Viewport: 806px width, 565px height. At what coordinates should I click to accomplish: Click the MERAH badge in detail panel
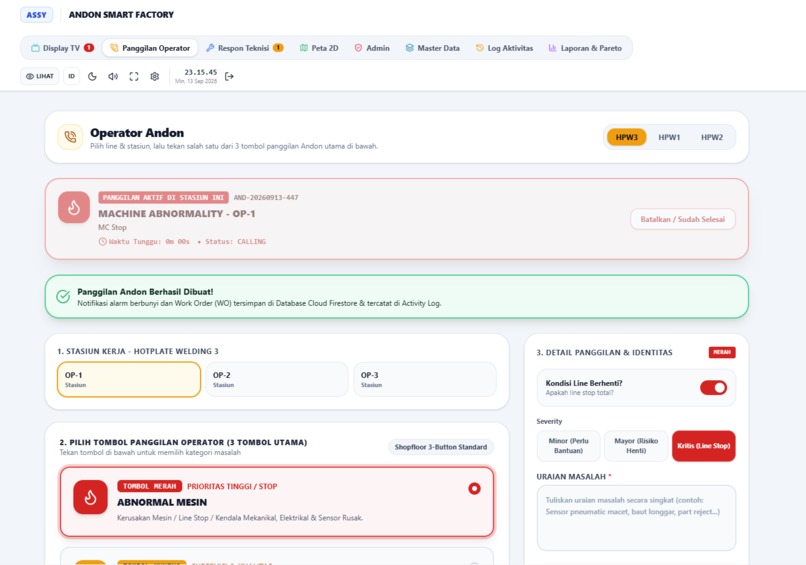pos(722,352)
